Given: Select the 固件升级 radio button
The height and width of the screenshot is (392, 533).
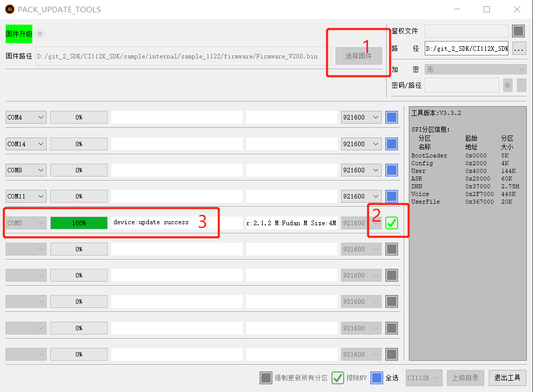Looking at the screenshot, I should (x=40, y=34).
